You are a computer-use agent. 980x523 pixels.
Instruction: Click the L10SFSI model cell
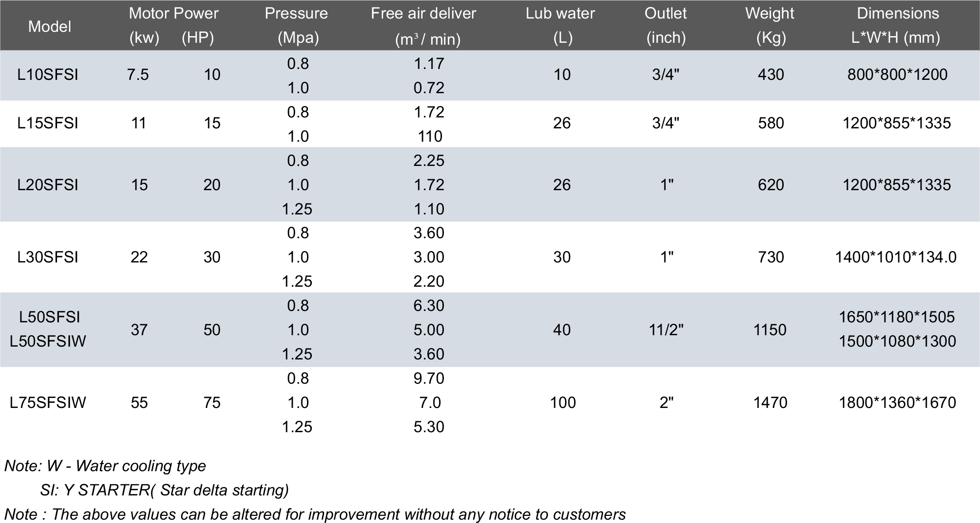(x=48, y=75)
